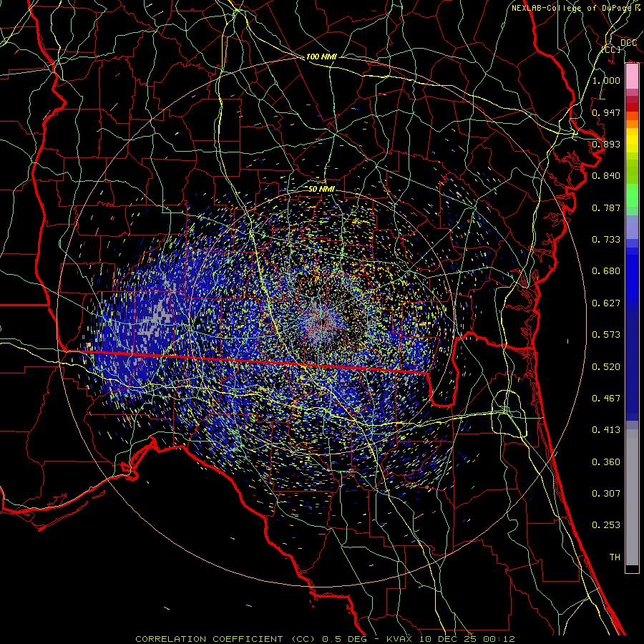Click the "100 NMI" range ring label
The height and width of the screenshot is (644, 644).
(x=321, y=57)
